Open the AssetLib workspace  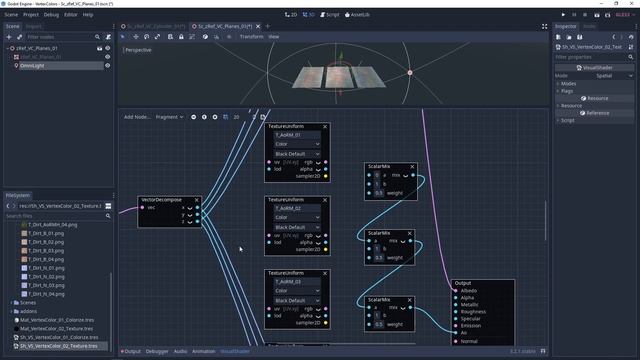[357, 15]
